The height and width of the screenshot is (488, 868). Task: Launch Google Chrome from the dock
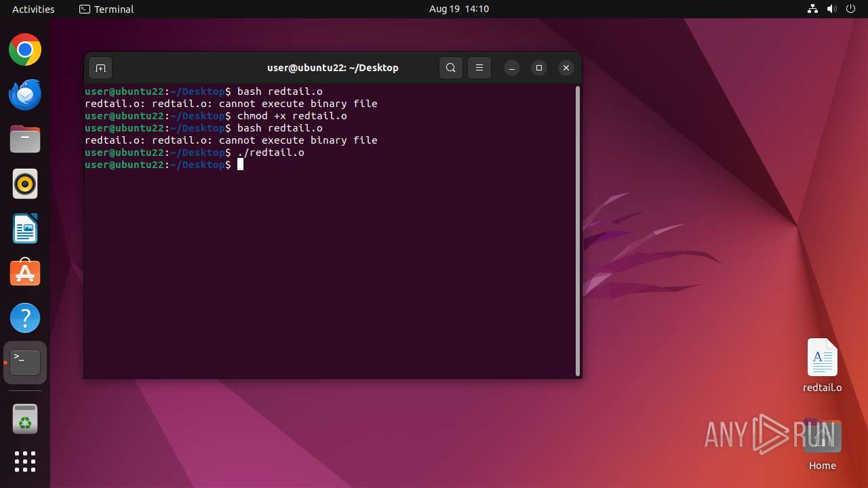[25, 50]
